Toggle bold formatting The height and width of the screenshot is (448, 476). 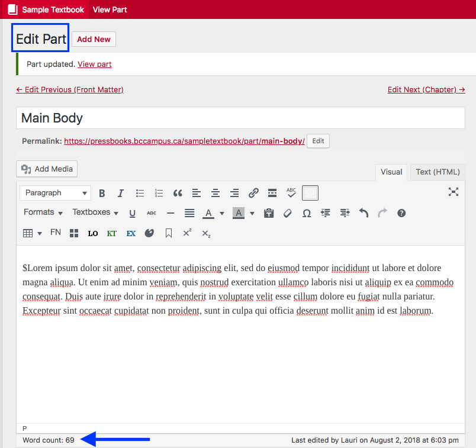pyautogui.click(x=102, y=193)
